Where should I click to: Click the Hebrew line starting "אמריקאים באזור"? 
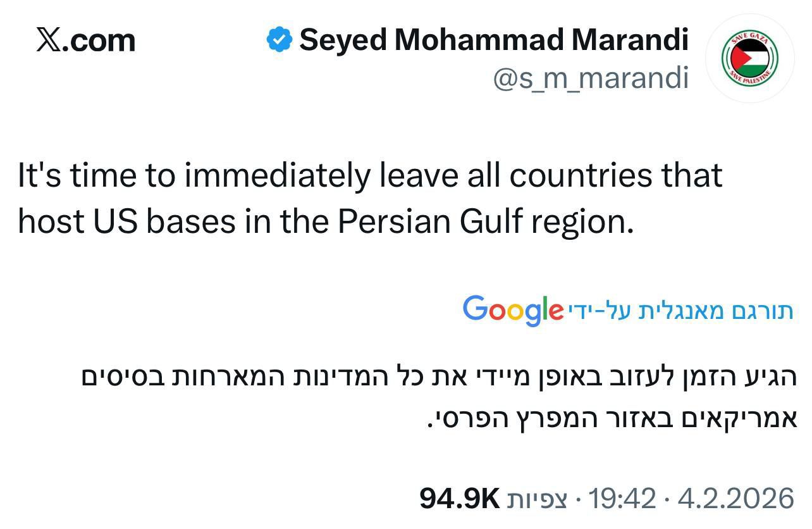pos(611,418)
